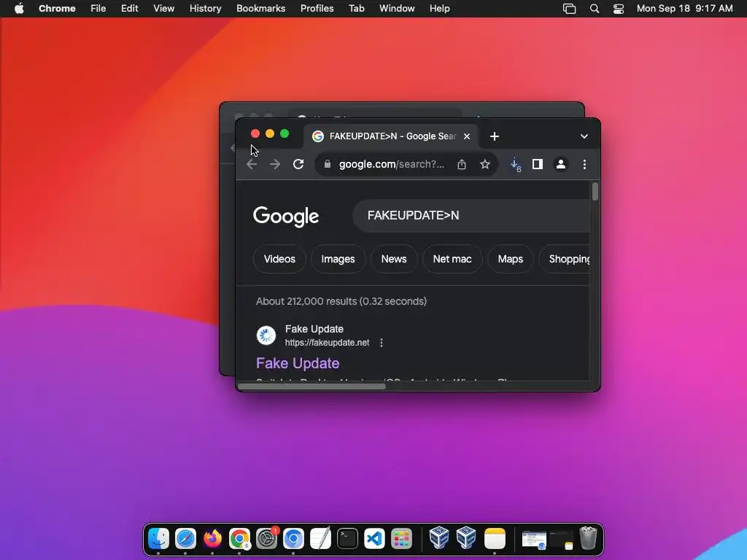This screenshot has width=747, height=560.
Task: Open TextEdit from the dock
Action: (321, 539)
